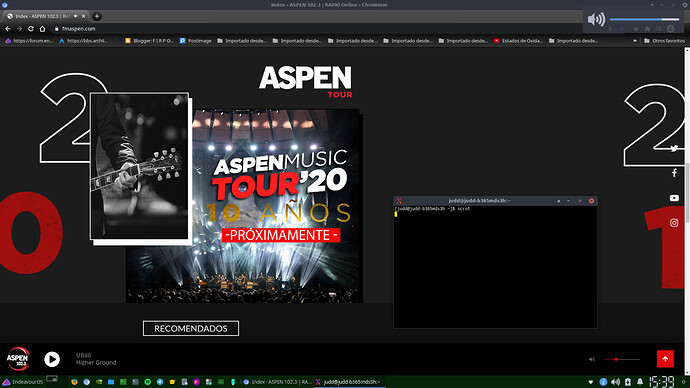
Task: Open the EndeavourOS application menu
Action: pyautogui.click(x=23, y=382)
